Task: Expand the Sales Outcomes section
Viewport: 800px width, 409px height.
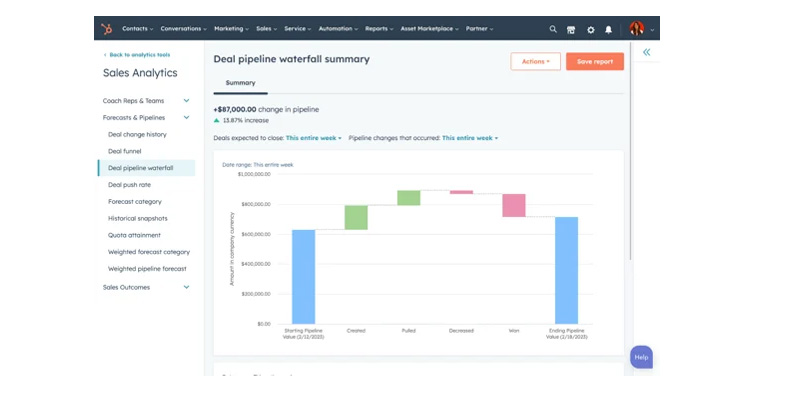Action: [x=186, y=287]
